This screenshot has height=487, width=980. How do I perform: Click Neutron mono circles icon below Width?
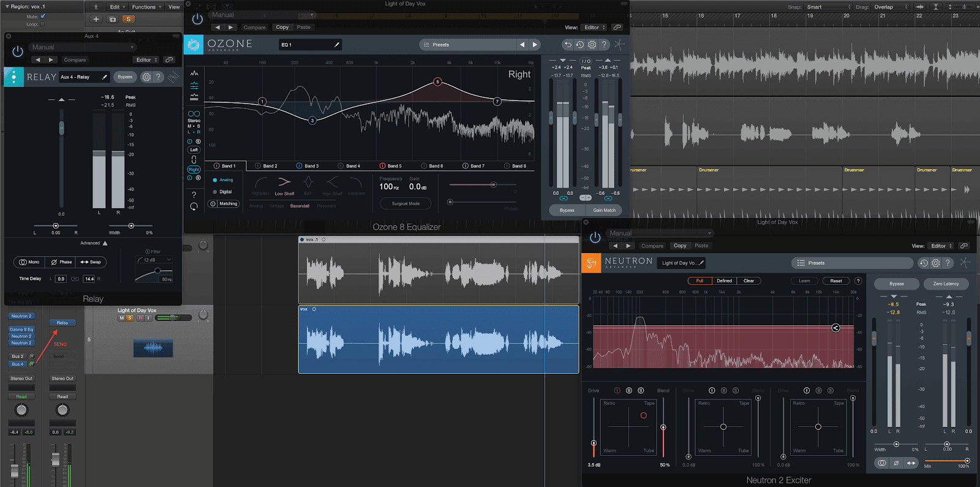coord(881,463)
